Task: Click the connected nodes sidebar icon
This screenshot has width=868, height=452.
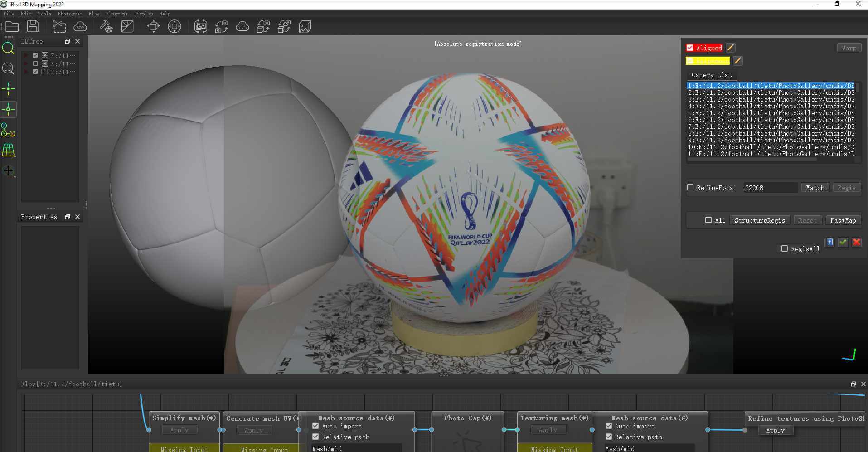Action: coord(8,130)
